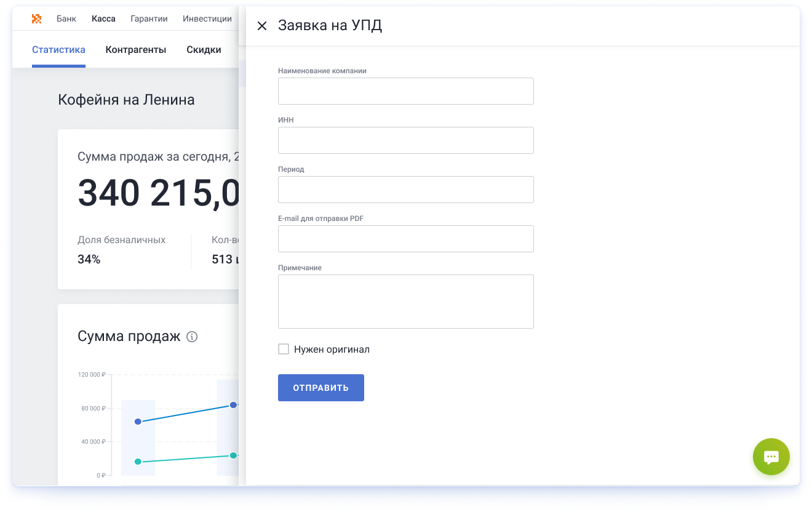Tick the Нужен оригинал checkbox

click(284, 349)
